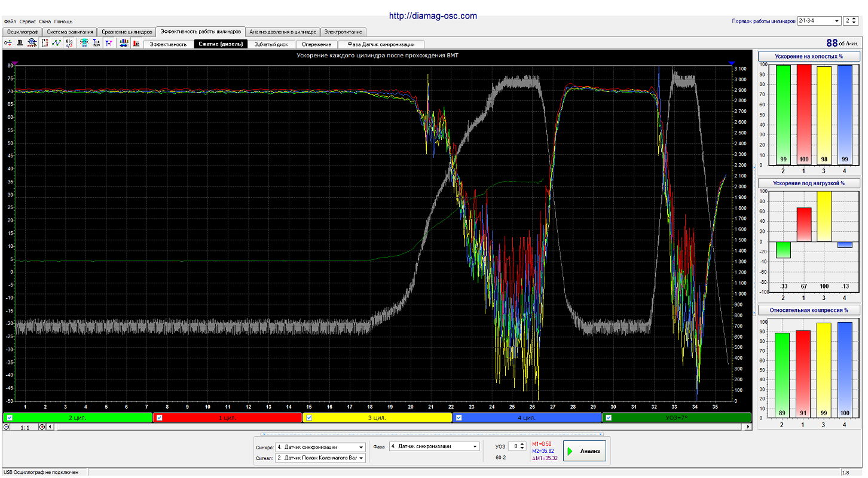This screenshot has height=478, width=868.
Task: Click the УОЗ value input field
Action: [x=514, y=446]
